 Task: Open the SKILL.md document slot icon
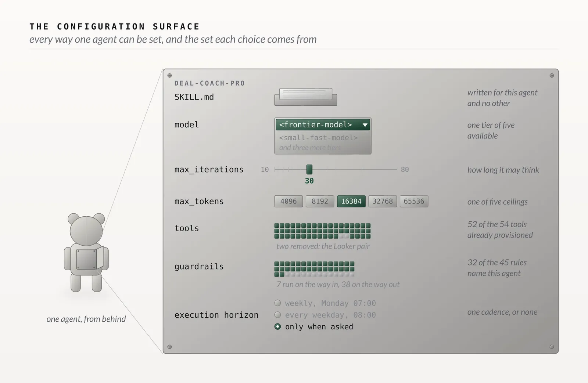pos(306,97)
